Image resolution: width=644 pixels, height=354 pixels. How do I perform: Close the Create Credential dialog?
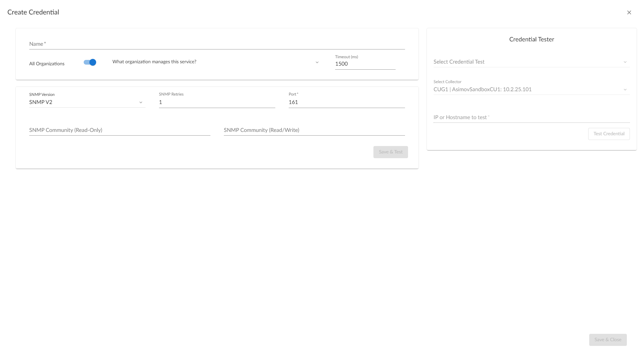(x=629, y=12)
